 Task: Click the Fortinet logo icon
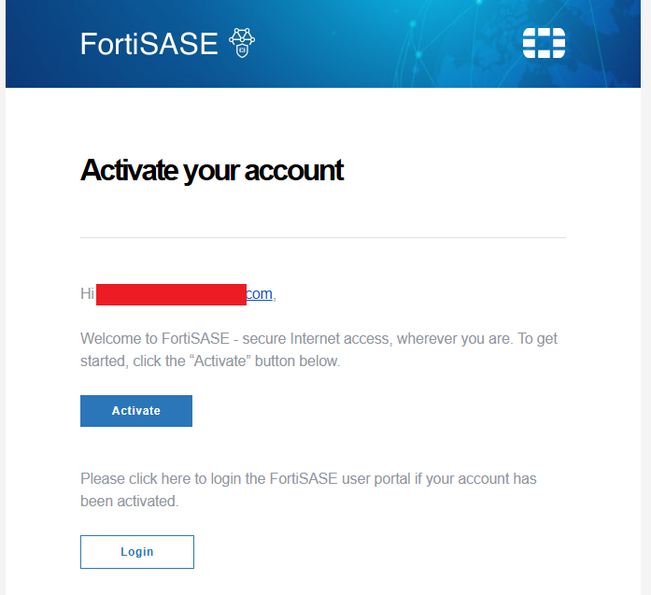(544, 43)
